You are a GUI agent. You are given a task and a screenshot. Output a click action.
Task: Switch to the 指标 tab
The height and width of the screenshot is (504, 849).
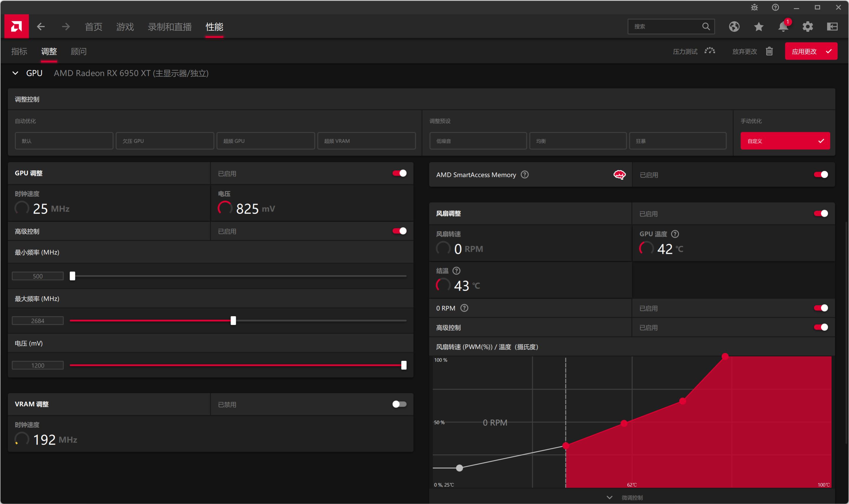pos(19,51)
